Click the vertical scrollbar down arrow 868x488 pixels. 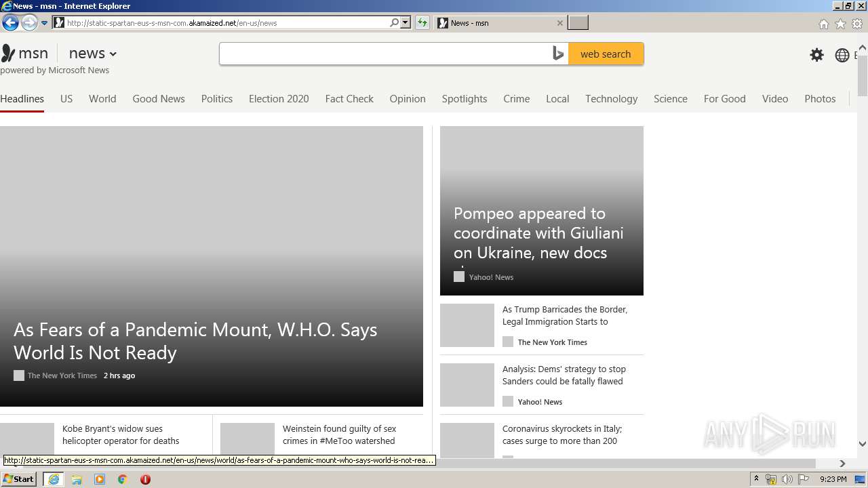tap(863, 444)
